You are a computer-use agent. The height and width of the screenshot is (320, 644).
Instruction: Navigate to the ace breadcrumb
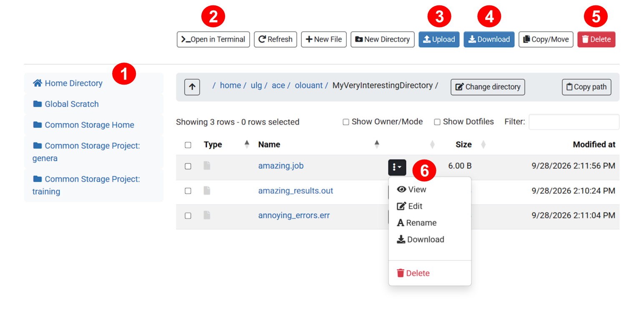click(278, 85)
